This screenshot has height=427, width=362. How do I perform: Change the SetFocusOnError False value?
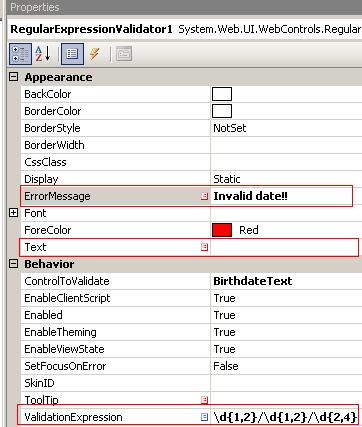226,366
